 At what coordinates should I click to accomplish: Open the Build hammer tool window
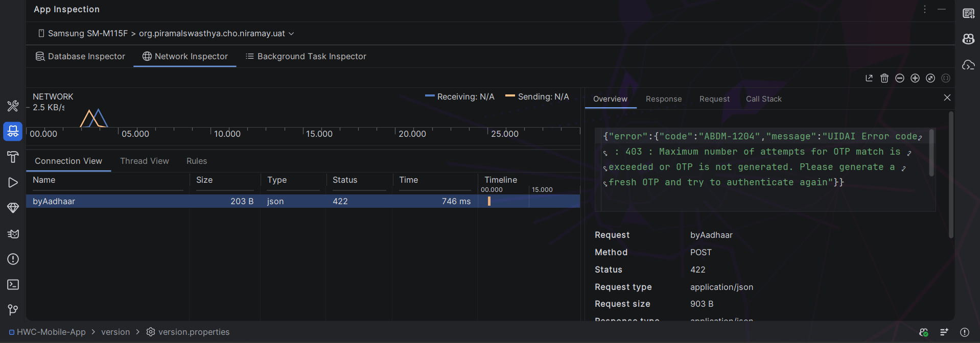coord(13,157)
